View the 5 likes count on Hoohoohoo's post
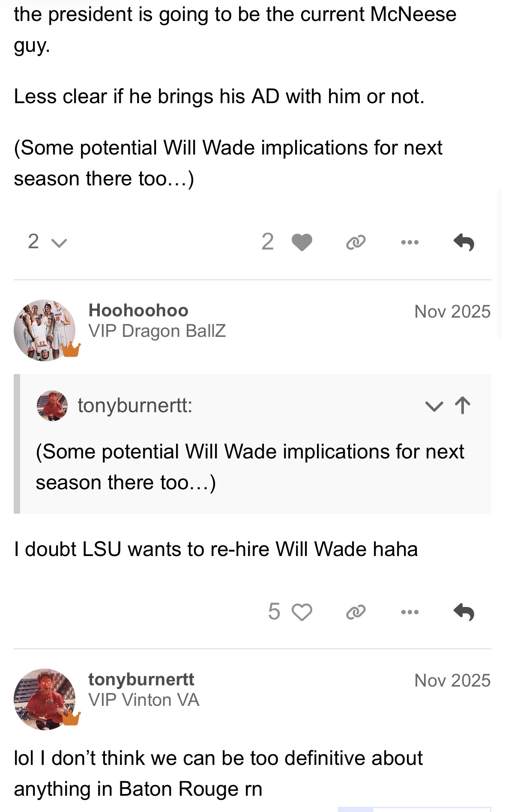Image resolution: width=505 pixels, height=812 pixels. coord(274,612)
